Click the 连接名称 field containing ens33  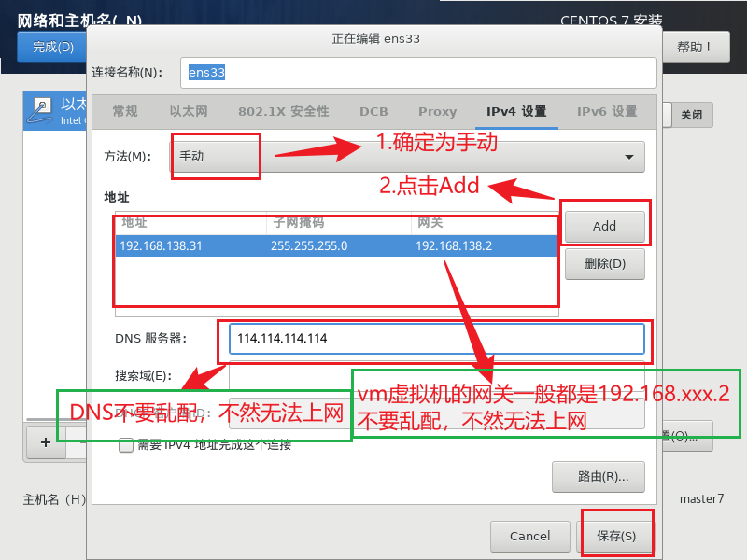420,72
